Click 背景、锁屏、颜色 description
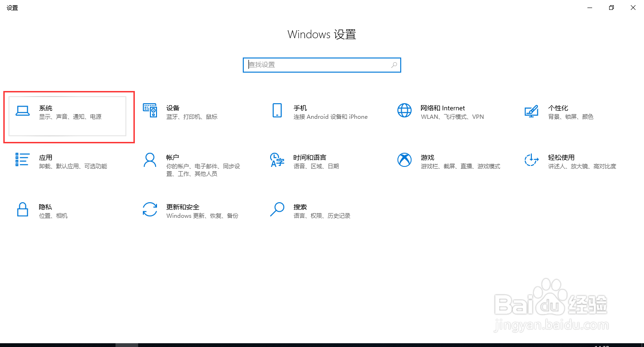The width and height of the screenshot is (644, 347). pyautogui.click(x=571, y=117)
